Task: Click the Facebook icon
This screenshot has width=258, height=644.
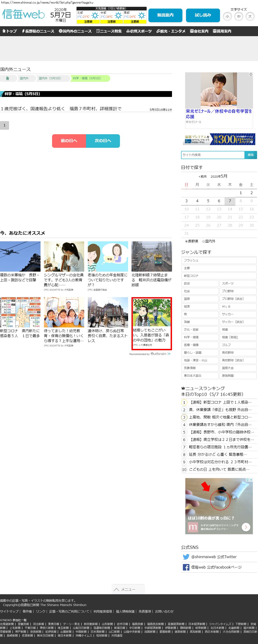Action: (186, 567)
